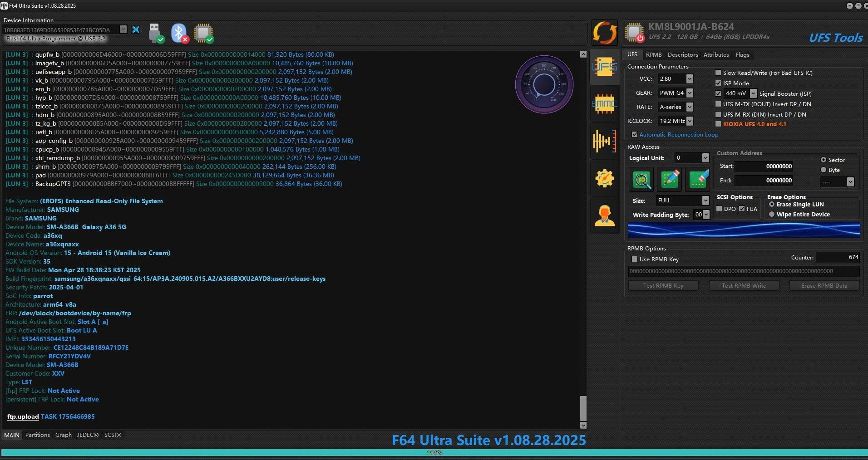This screenshot has height=460, width=868.
Task: Open the user account icon in sidebar
Action: click(x=604, y=215)
